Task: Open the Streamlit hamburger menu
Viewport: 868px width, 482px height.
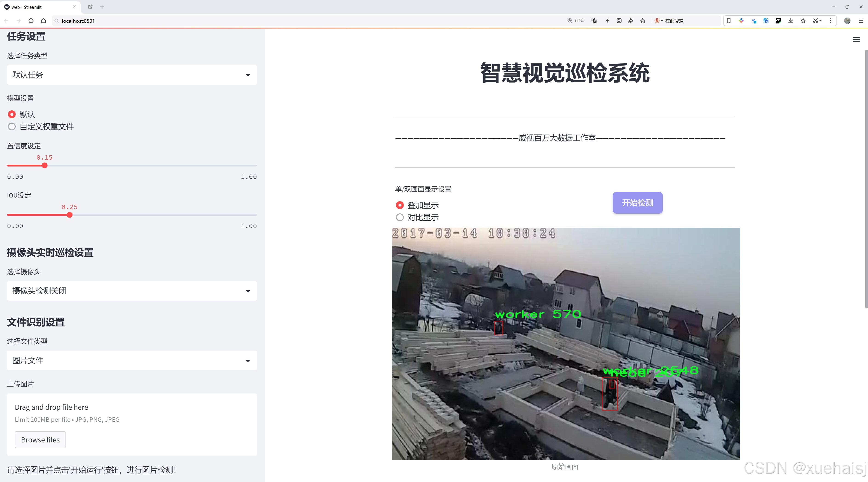Action: coord(856,40)
